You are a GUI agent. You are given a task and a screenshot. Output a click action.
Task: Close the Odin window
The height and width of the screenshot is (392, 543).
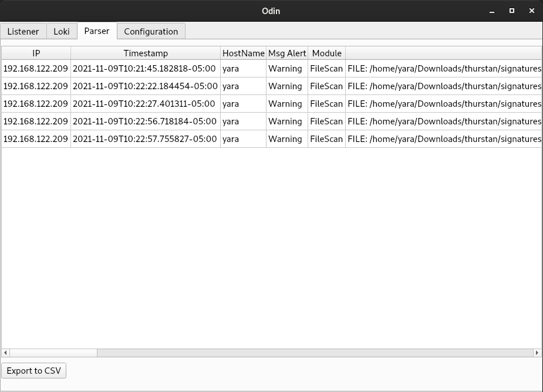[x=532, y=11]
